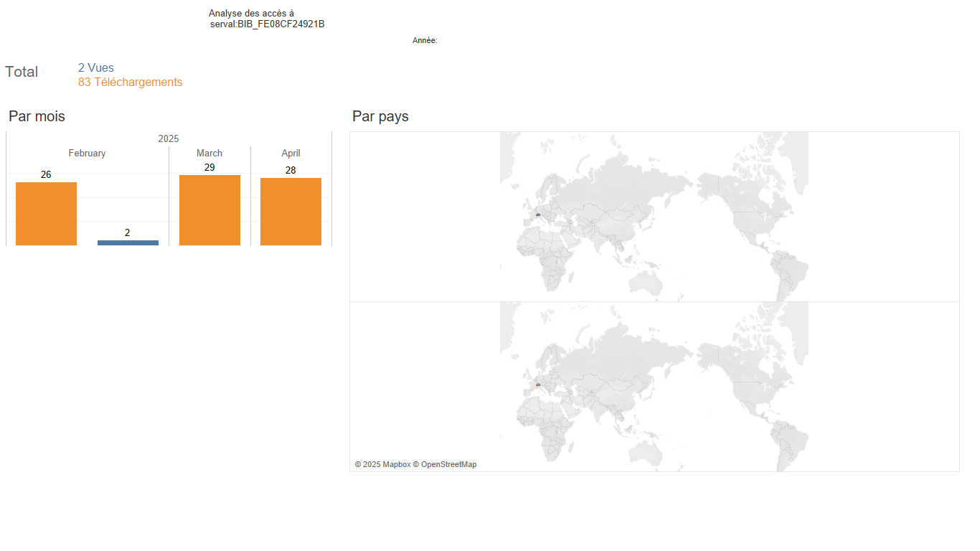Click the highlighted country on upper map
This screenshot has height=551, width=980.
point(537,215)
